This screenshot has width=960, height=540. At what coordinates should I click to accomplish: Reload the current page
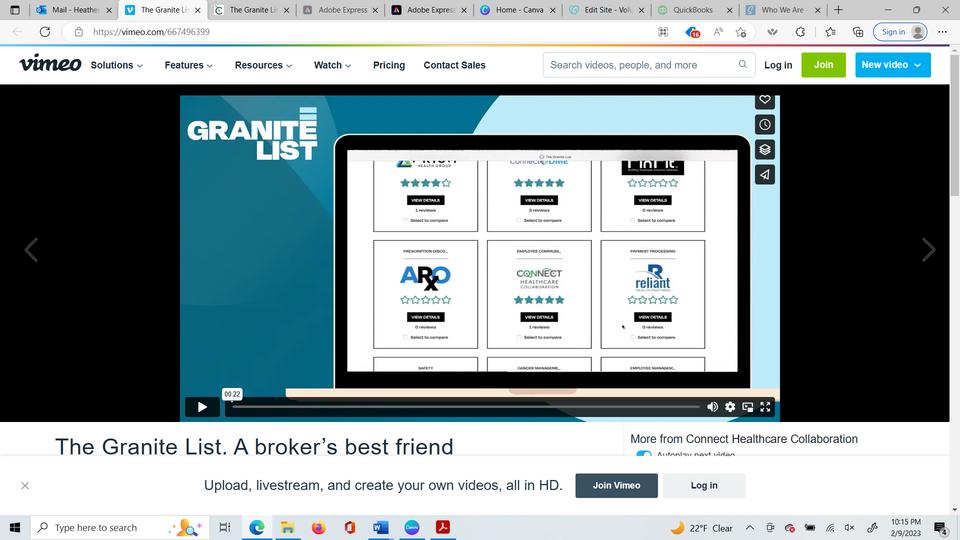(45, 32)
